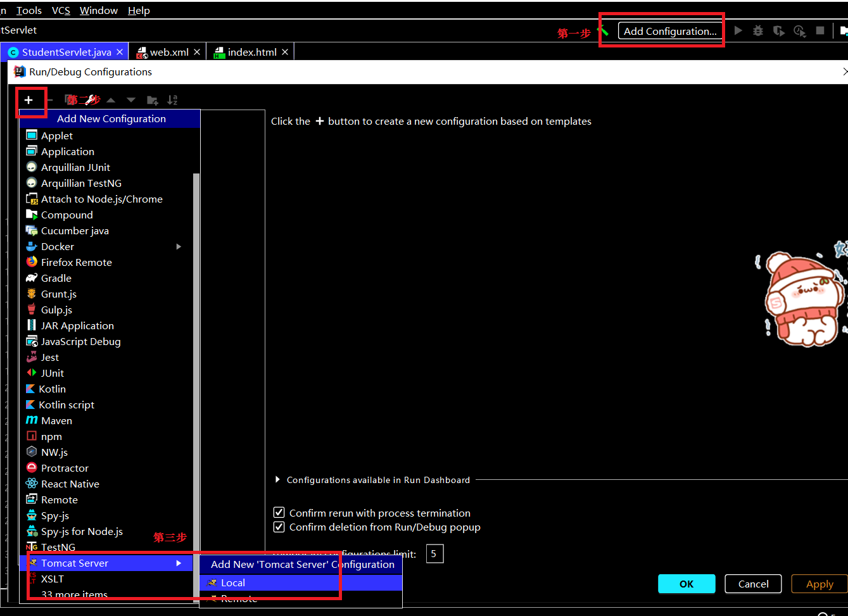The image size is (848, 616).
Task: Click the configurations limit field showing 5
Action: point(434,553)
